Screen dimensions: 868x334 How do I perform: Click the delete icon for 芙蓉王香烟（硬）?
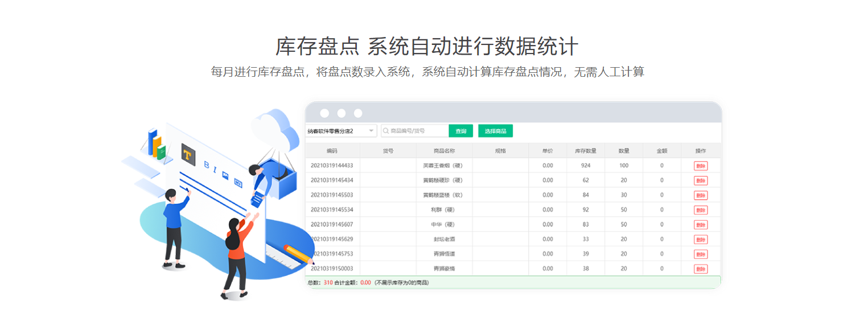700,166
